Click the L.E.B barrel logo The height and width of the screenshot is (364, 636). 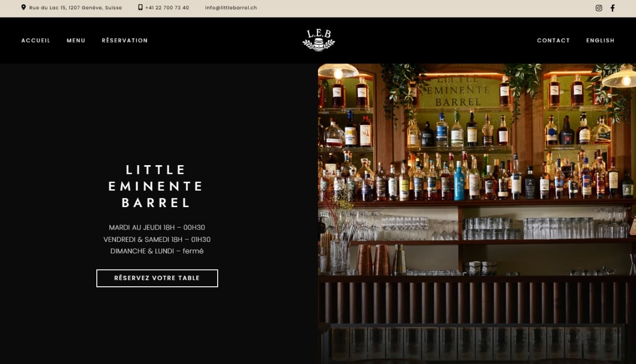click(318, 40)
